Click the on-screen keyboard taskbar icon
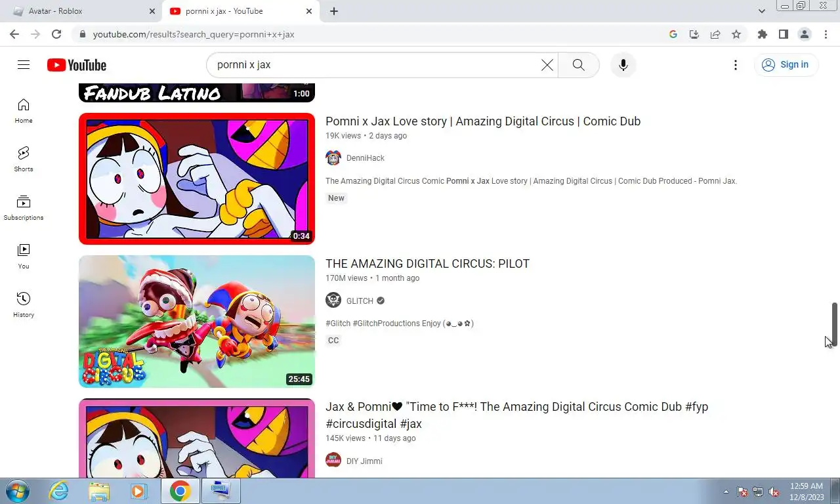This screenshot has width=840, height=504. (x=221, y=491)
